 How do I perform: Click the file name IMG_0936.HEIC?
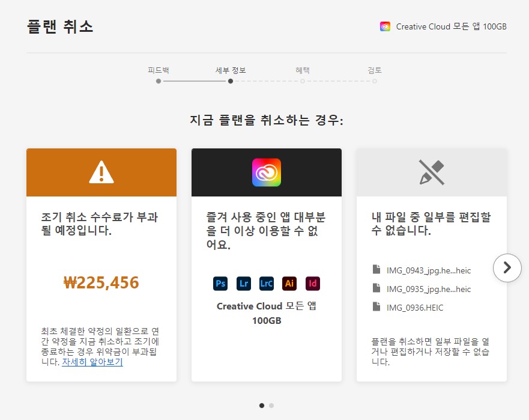(x=415, y=308)
